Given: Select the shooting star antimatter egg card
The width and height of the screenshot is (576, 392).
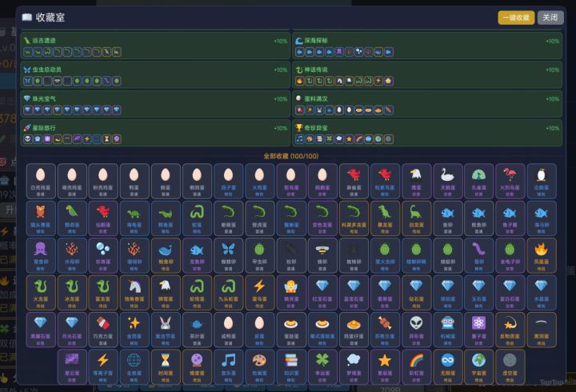Looking at the screenshot, I should click(x=510, y=330).
